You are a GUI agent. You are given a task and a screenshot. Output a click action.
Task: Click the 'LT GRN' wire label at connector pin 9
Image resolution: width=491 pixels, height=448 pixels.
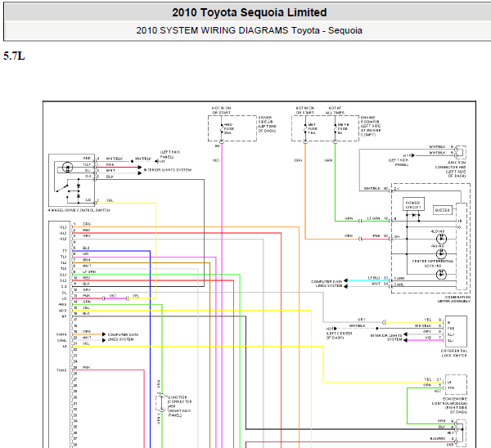point(89,272)
